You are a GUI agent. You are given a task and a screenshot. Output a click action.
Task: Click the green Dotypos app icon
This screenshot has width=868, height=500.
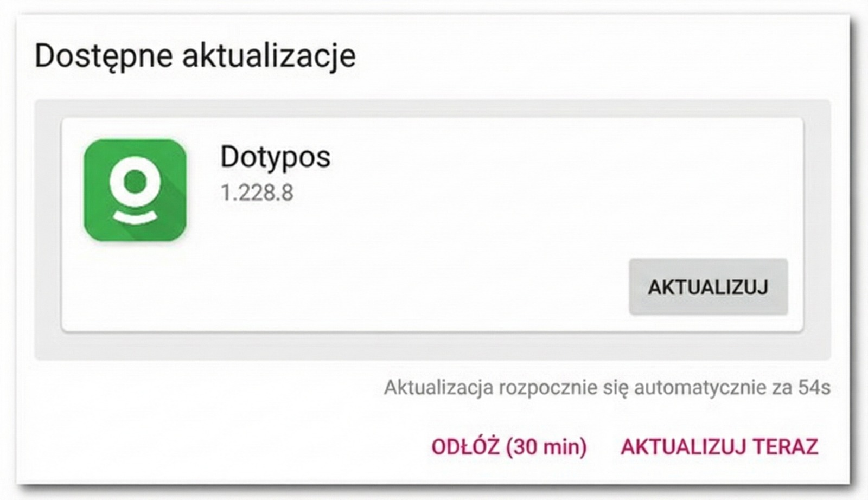[135, 190]
